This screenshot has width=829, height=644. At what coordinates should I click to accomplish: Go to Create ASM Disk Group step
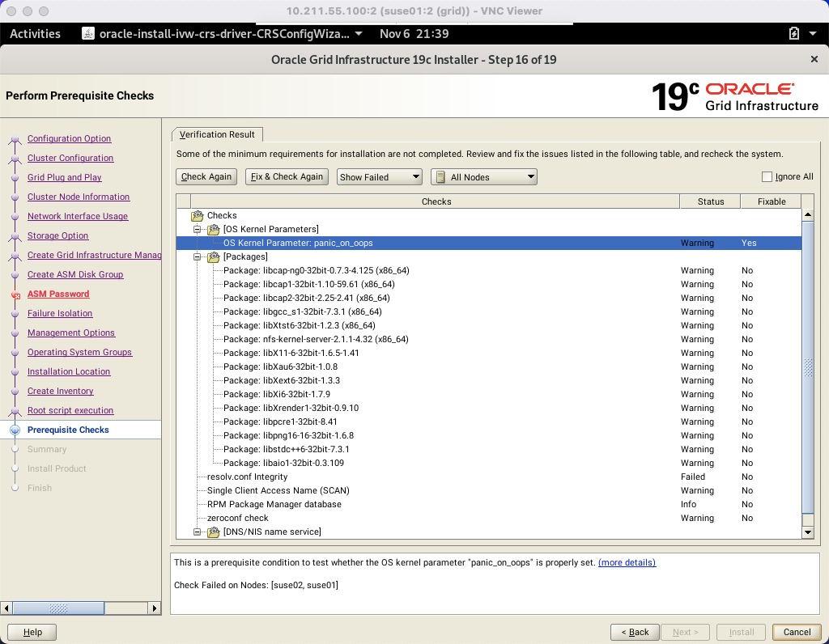pos(75,275)
